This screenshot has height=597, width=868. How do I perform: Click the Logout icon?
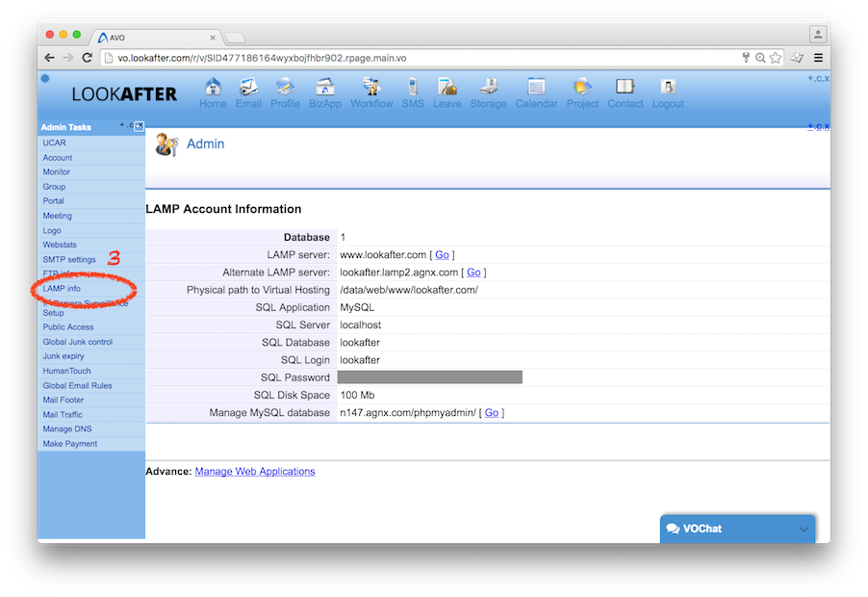[x=668, y=87]
